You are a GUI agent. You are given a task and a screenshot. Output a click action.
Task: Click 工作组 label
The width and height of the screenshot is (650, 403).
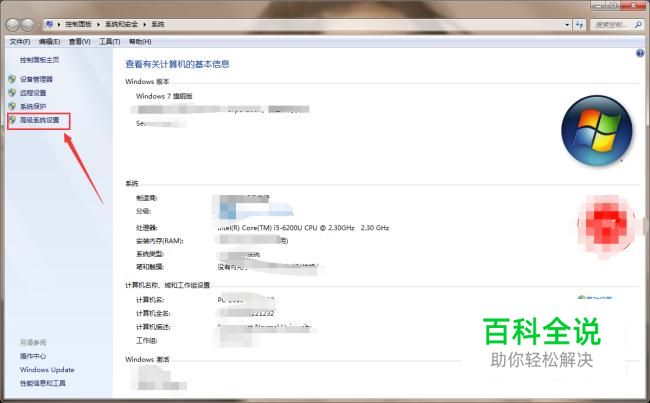(147, 341)
